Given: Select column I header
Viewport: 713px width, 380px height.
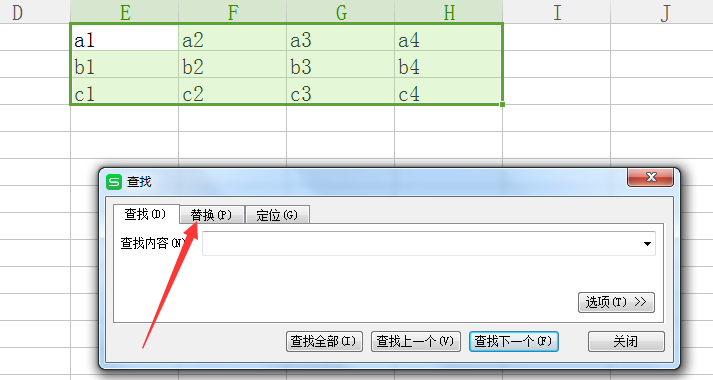Looking at the screenshot, I should coord(557,12).
